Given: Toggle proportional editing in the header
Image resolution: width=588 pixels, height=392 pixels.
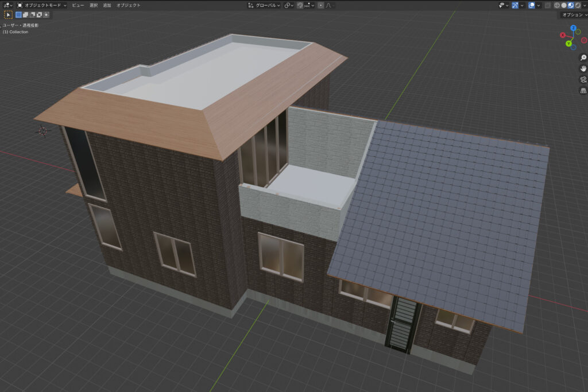Looking at the screenshot, I should pos(321,5).
